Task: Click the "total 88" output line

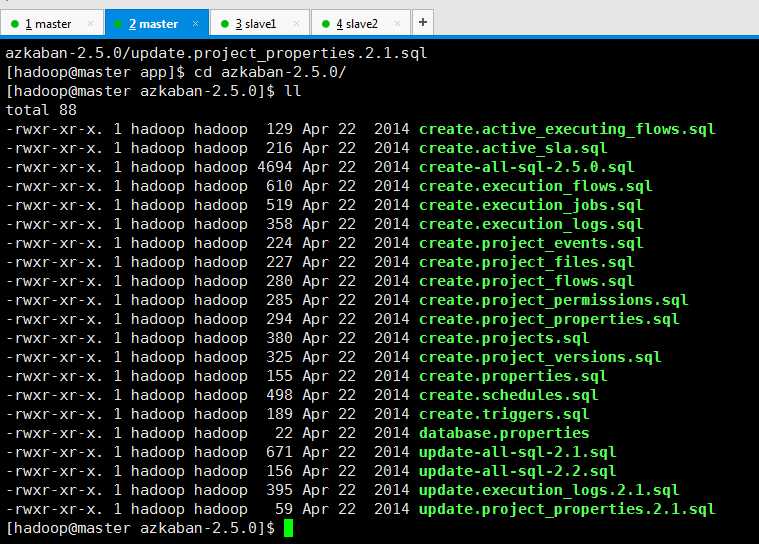Action: [x=41, y=110]
